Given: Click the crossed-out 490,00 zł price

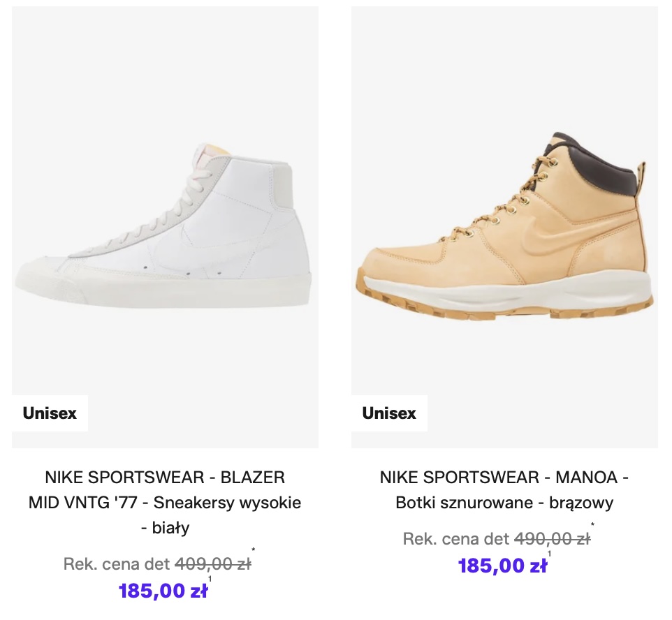Looking at the screenshot, I should pyautogui.click(x=552, y=539).
